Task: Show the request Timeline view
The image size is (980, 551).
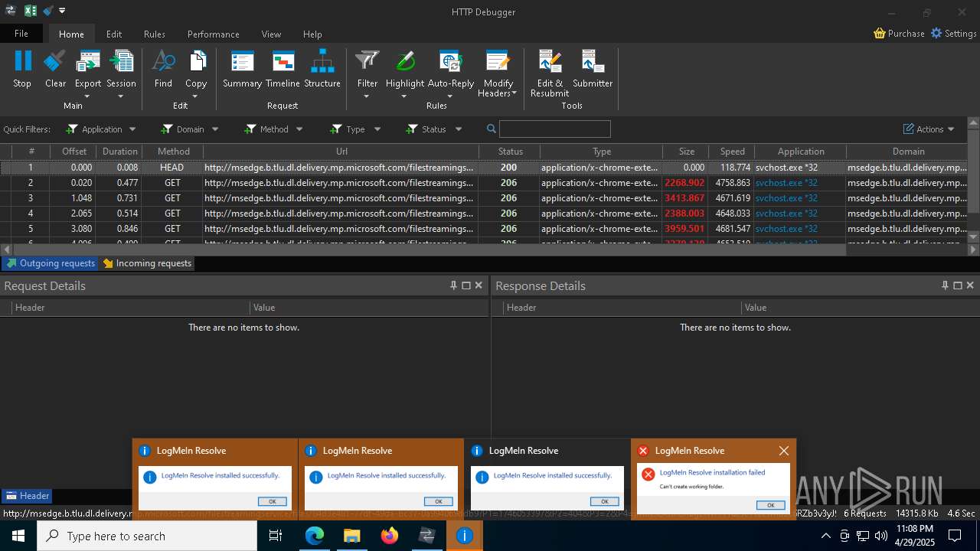Action: [x=283, y=69]
